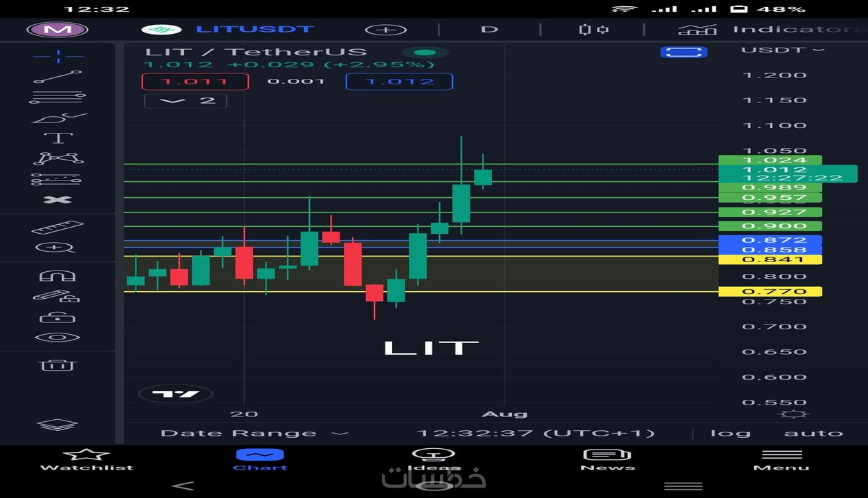The width and height of the screenshot is (868, 498).
Task: Tap the 1.012 buy button
Action: (399, 82)
